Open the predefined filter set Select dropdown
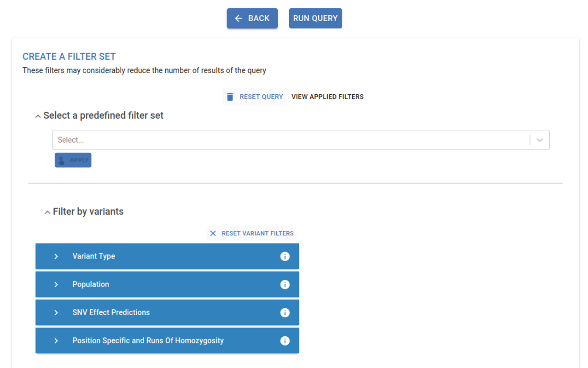 (x=539, y=140)
